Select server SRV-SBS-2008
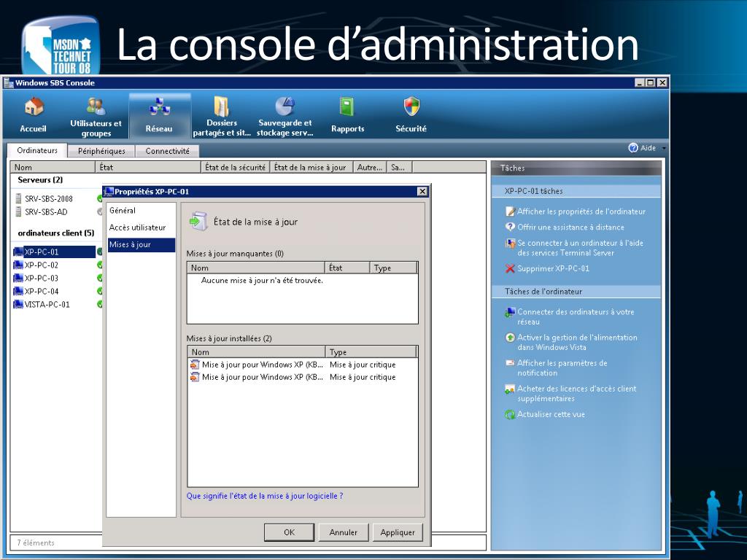 [49, 198]
